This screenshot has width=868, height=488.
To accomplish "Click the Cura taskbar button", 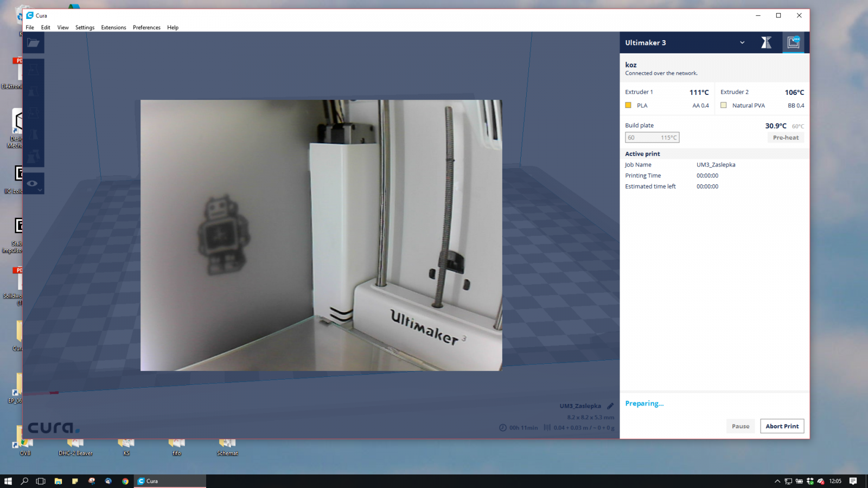I will point(170,481).
